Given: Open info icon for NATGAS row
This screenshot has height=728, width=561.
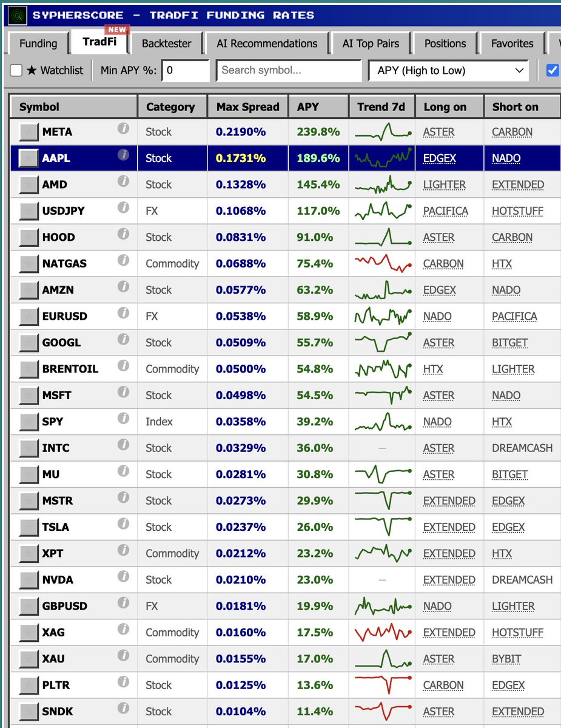Looking at the screenshot, I should (123, 260).
